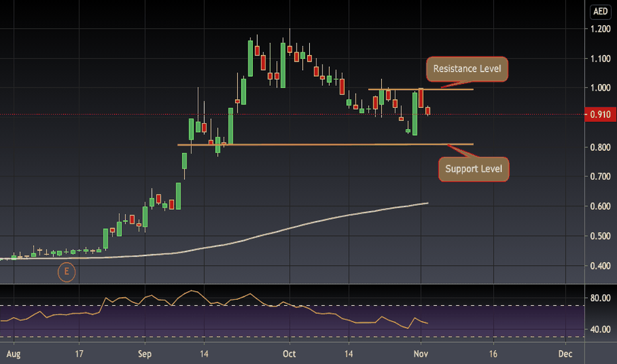Click the Oct date label

click(x=289, y=354)
